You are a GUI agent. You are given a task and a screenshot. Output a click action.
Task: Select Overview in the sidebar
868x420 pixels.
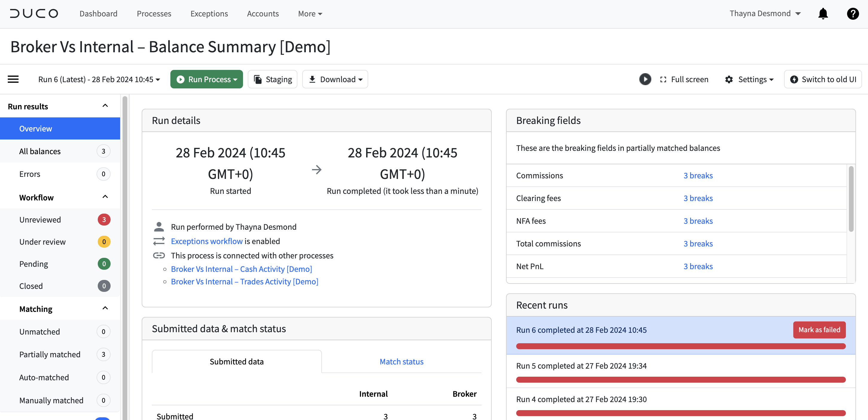pos(60,128)
